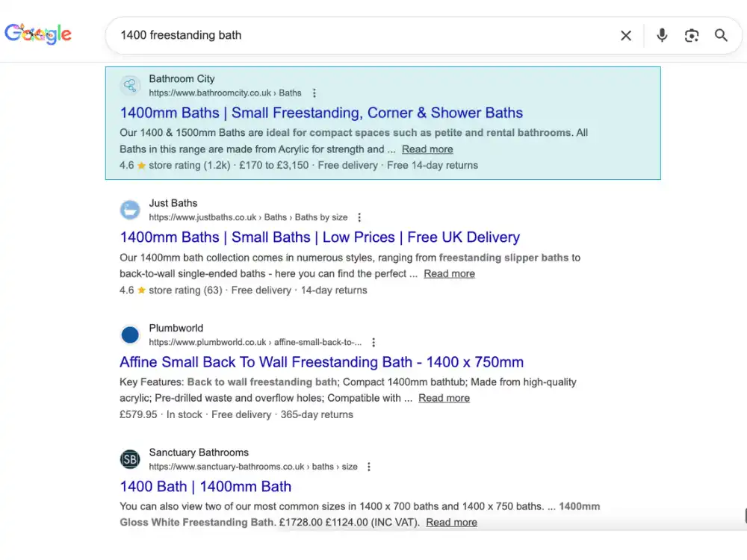The image size is (747, 560).
Task: Open the 1400mm Baths Bathroom City result
Action: (x=320, y=112)
